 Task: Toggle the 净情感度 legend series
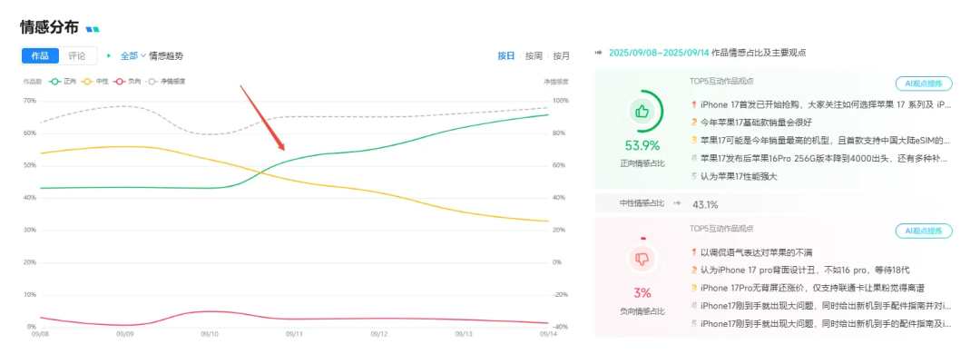point(165,82)
